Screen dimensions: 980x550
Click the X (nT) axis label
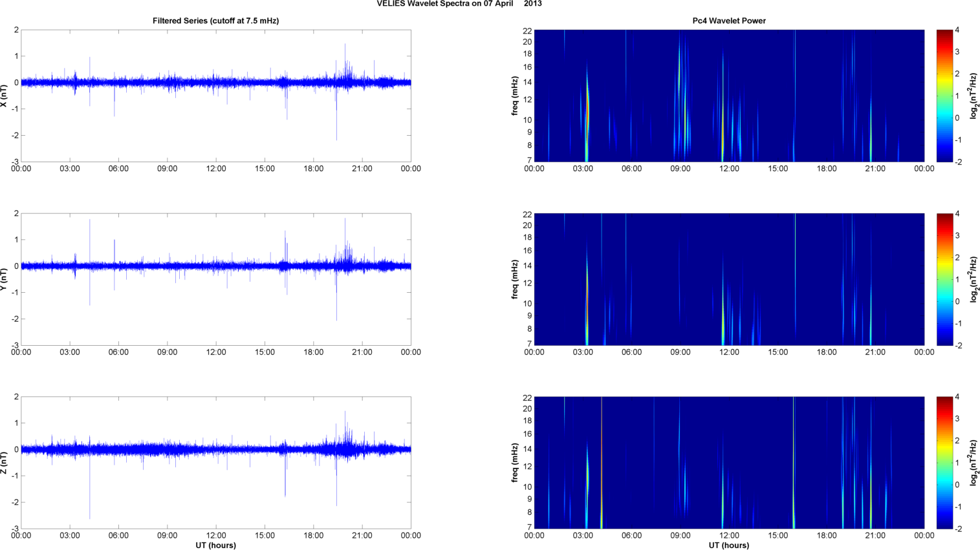[5, 96]
